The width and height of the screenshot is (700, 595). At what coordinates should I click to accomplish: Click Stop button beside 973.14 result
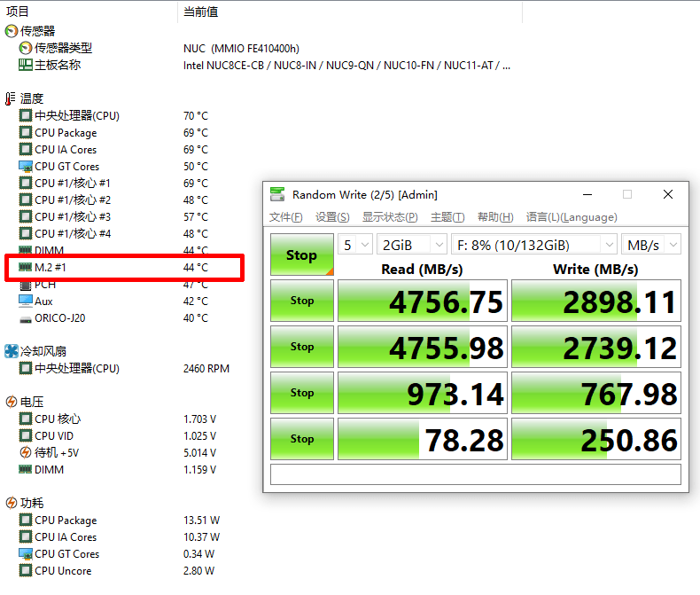(x=302, y=393)
